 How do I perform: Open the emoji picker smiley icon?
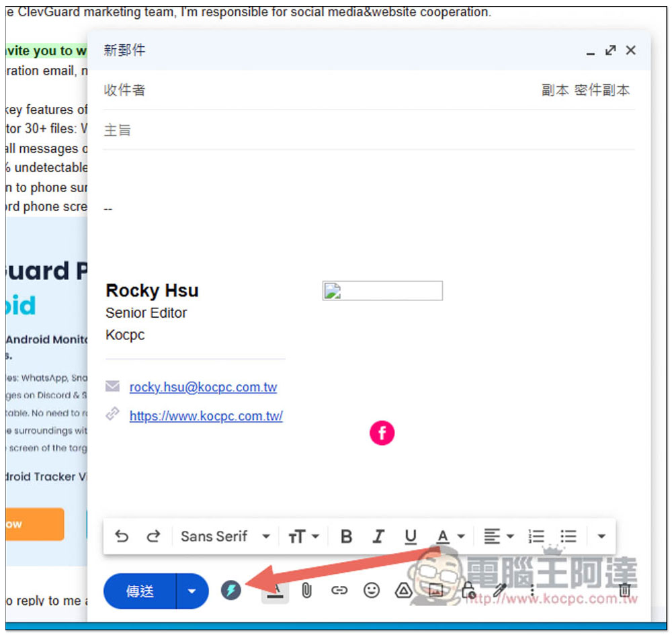(x=371, y=591)
